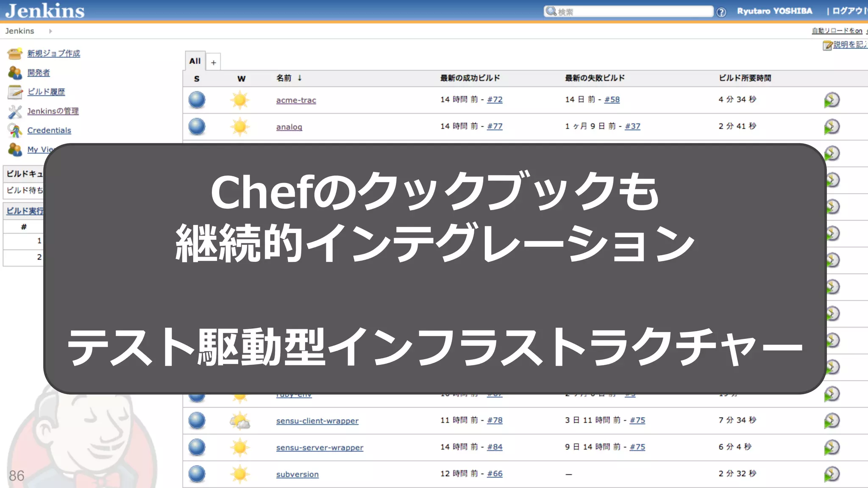Click subversion sunny weather icon
Image resolution: width=868 pixels, height=488 pixels.
point(240,474)
